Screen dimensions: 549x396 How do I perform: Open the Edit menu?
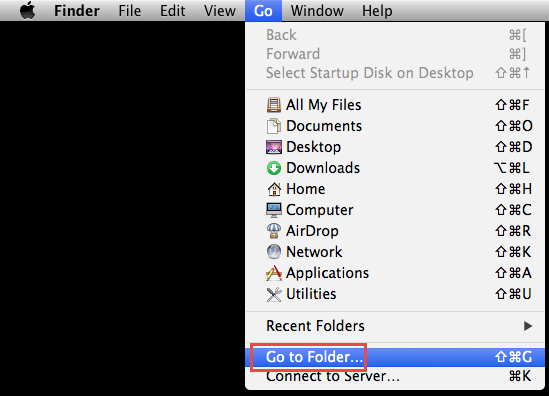point(173,11)
